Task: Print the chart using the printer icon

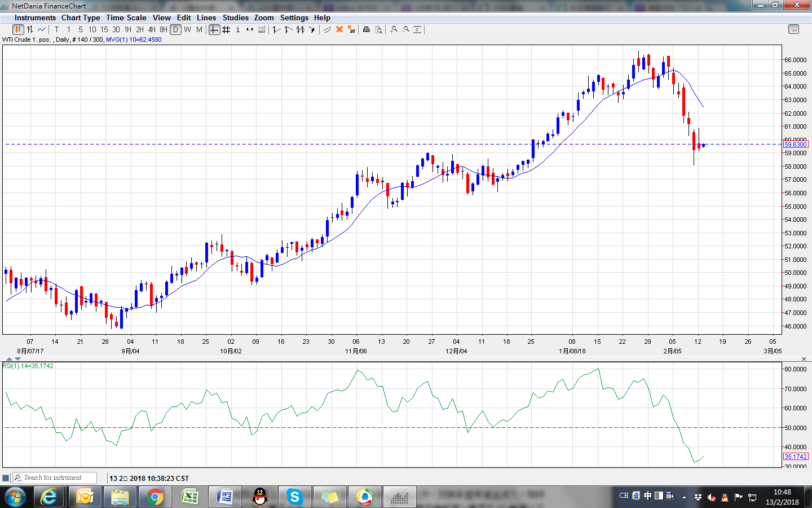Action: tap(367, 29)
